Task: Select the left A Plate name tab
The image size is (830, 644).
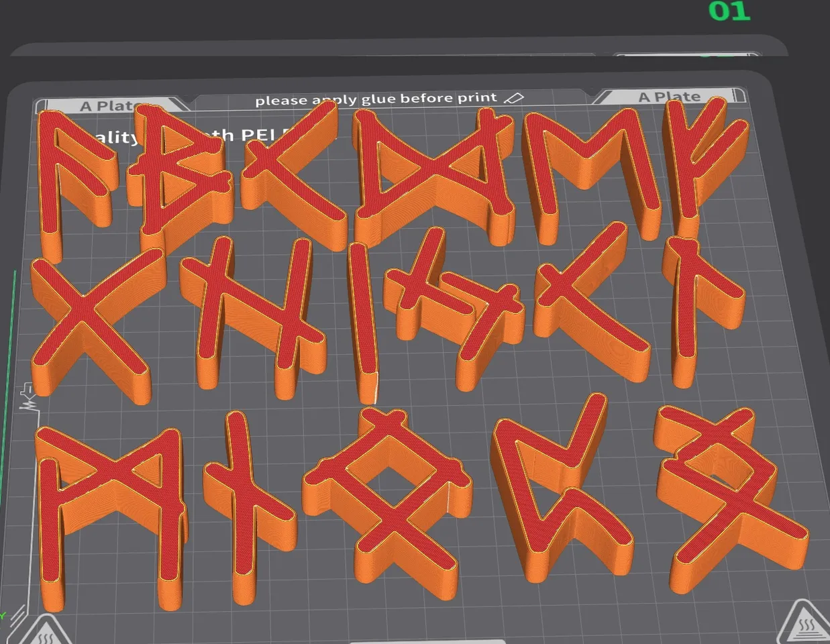Action: pyautogui.click(x=107, y=105)
